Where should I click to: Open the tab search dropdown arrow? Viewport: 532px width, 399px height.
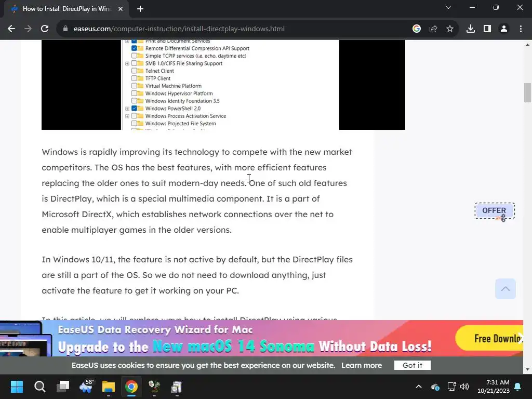pos(448,7)
